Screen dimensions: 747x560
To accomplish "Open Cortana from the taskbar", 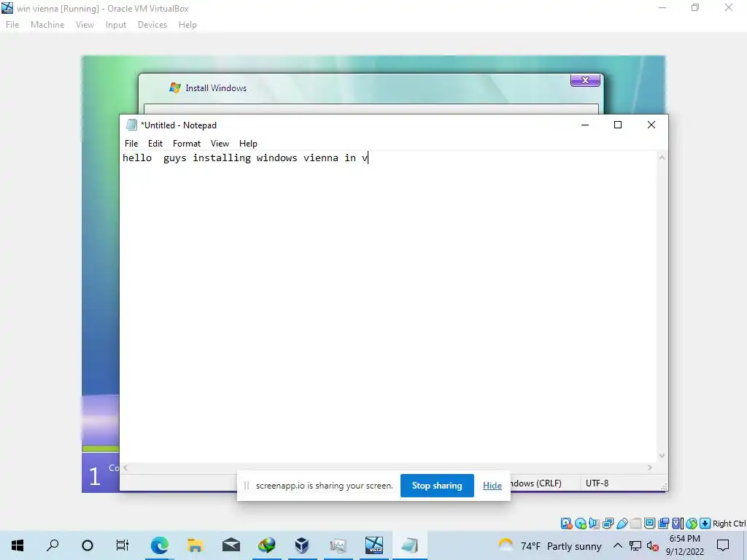I will pos(88,545).
